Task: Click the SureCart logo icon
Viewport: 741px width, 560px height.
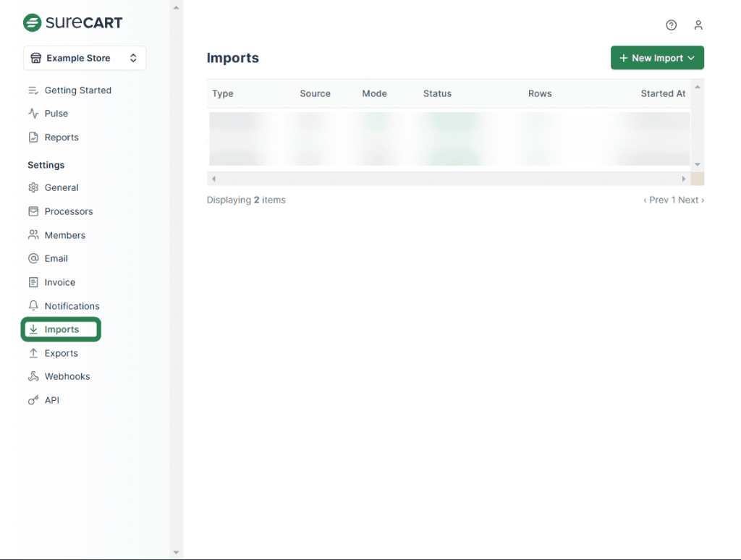Action: (33, 22)
